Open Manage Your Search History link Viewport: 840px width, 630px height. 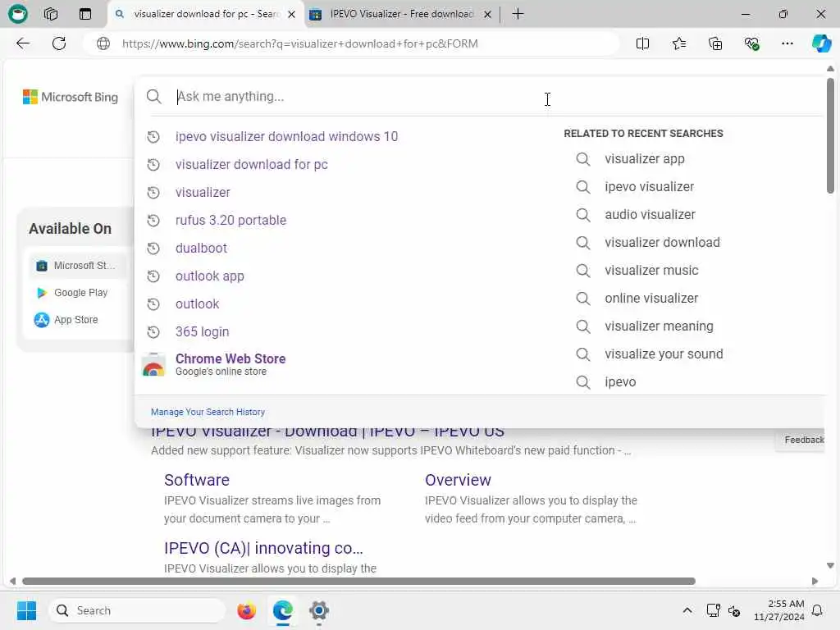coord(208,412)
